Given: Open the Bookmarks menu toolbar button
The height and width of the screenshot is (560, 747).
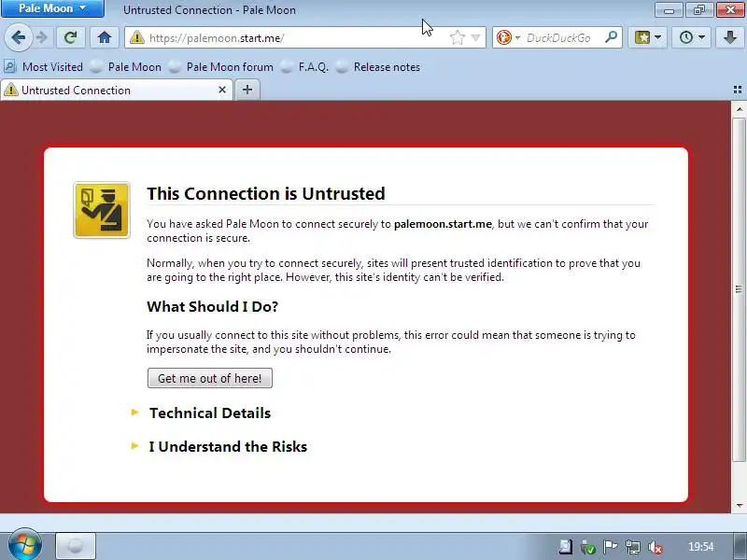Looking at the screenshot, I should pos(647,37).
